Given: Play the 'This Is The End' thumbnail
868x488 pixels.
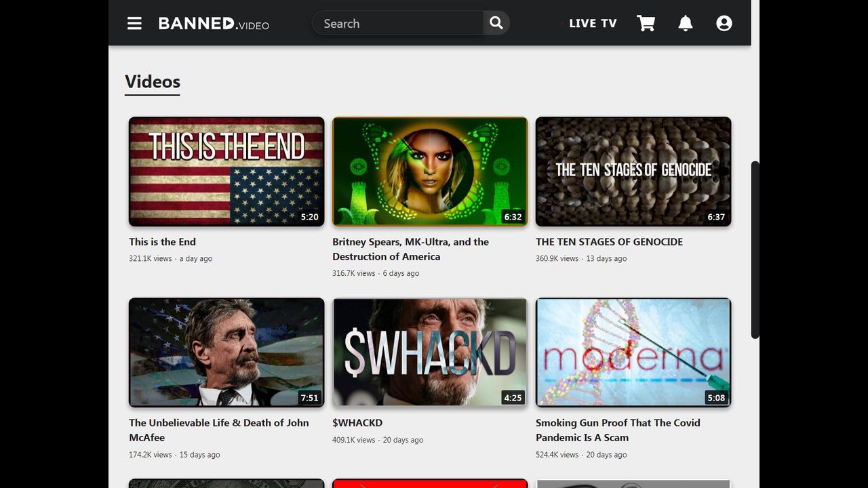Looking at the screenshot, I should (226, 171).
